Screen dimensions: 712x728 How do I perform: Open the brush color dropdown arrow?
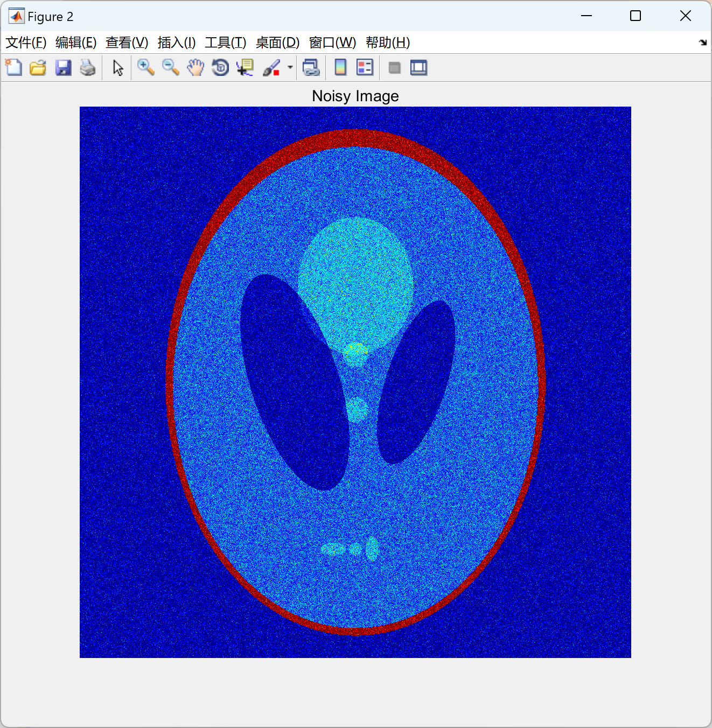coord(290,68)
